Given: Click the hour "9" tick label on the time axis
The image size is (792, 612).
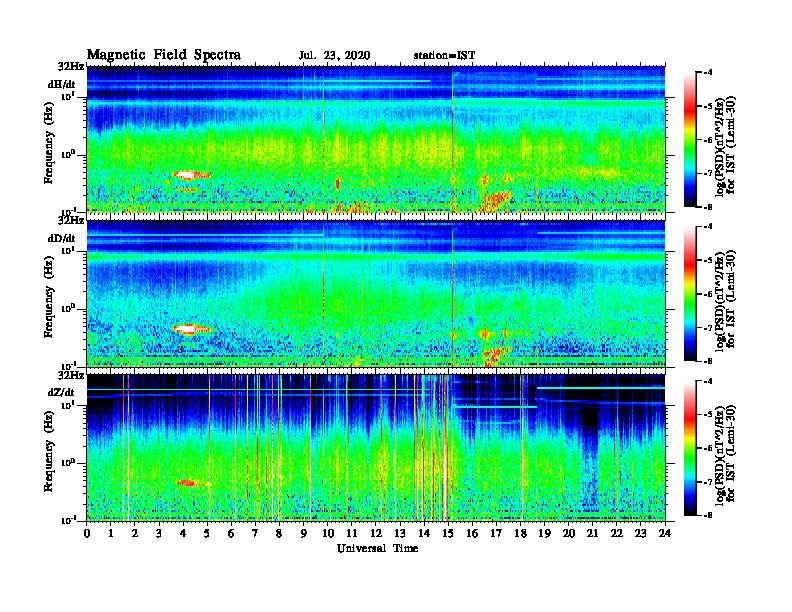Looking at the screenshot, I should 304,534.
